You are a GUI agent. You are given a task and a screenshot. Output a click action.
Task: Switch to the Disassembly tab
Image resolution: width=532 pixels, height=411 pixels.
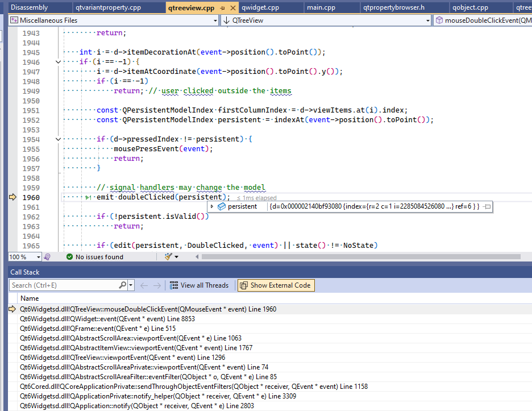pyautogui.click(x=29, y=7)
